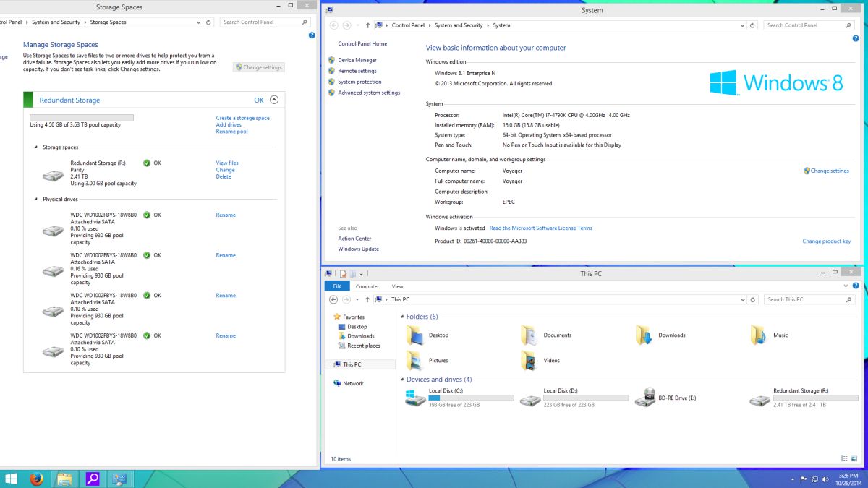Viewport: 868px width, 488px height.
Task: Click the Windows Start button
Action: (12, 479)
